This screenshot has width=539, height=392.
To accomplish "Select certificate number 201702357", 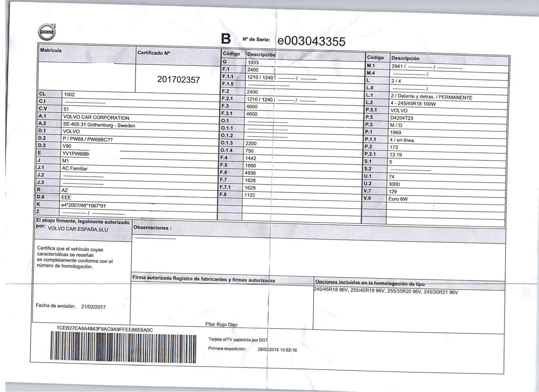I will click(x=179, y=80).
